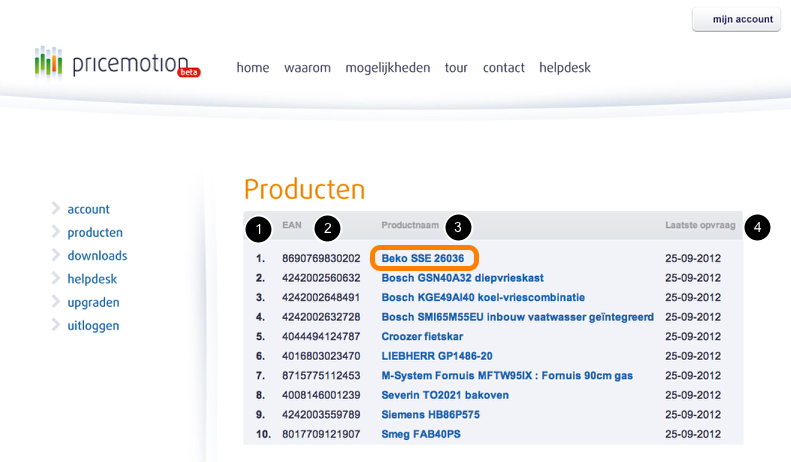Click row number 5. in the table
791x462 pixels.
pyautogui.click(x=260, y=336)
